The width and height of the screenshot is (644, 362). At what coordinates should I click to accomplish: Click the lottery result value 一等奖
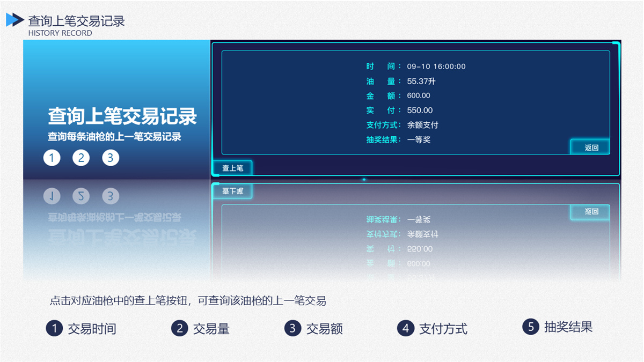pyautogui.click(x=419, y=139)
